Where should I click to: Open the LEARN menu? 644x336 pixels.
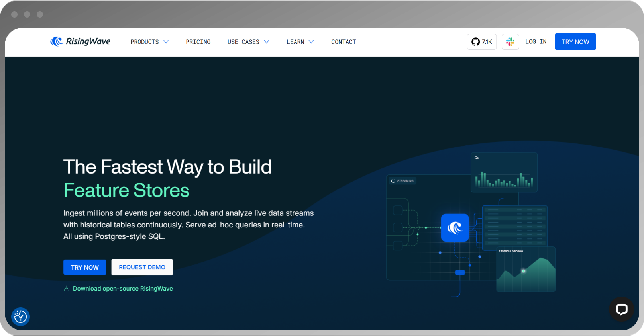coord(295,42)
